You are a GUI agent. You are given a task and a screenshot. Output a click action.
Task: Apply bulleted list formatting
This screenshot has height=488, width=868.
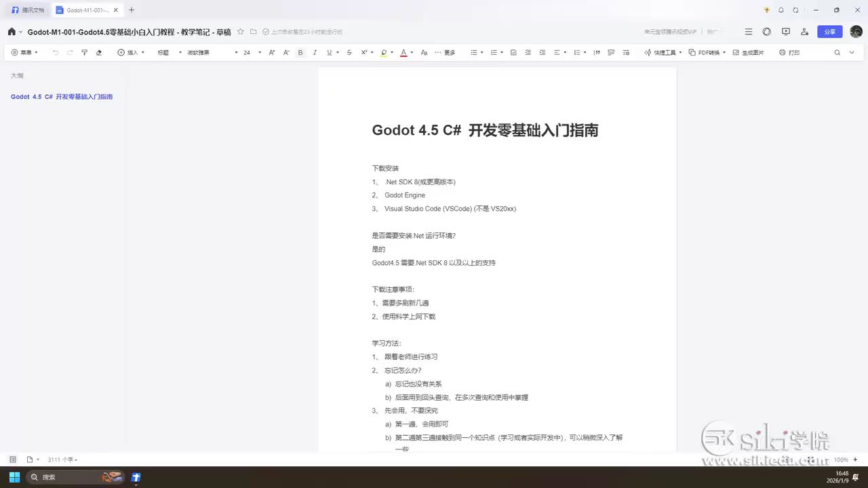473,52
